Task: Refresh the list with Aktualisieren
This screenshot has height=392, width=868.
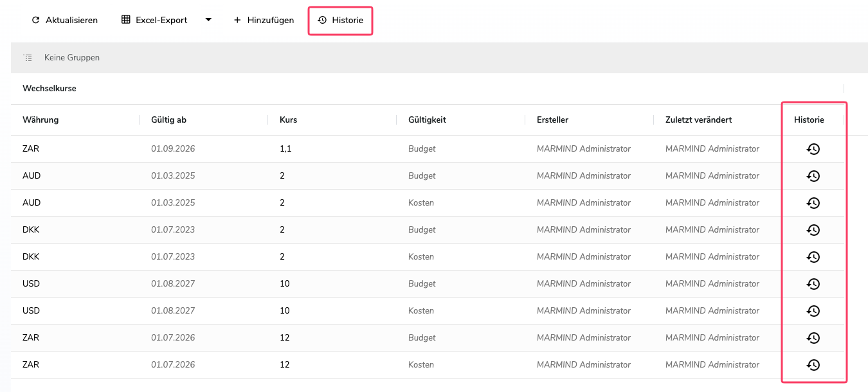Action: pyautogui.click(x=64, y=20)
